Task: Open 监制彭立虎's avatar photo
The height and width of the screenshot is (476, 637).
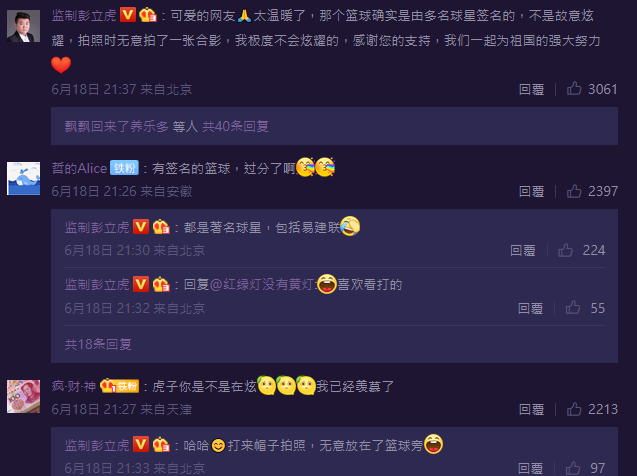Action: pyautogui.click(x=24, y=26)
